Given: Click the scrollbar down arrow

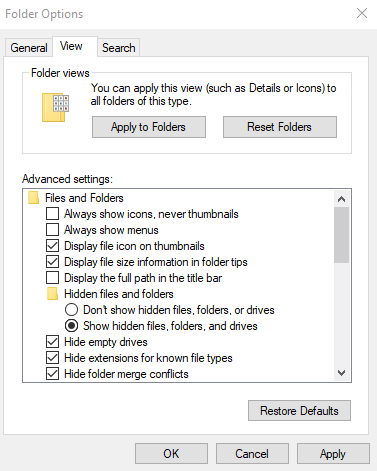Looking at the screenshot, I should click(341, 373).
